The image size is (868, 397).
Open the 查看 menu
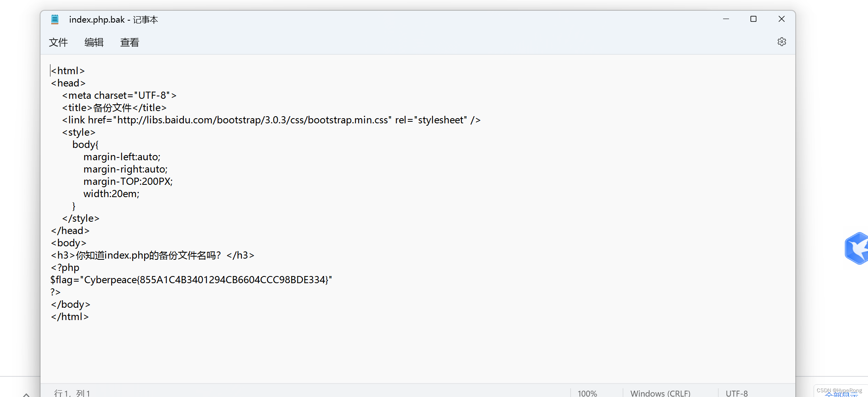(130, 42)
